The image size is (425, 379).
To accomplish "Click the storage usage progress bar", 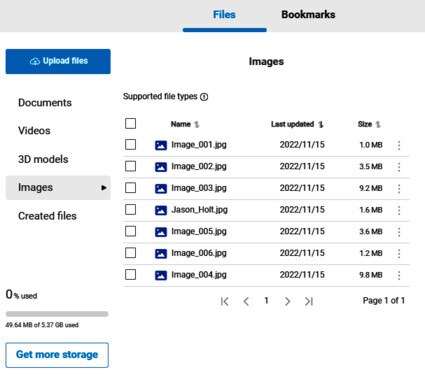I will (x=57, y=314).
